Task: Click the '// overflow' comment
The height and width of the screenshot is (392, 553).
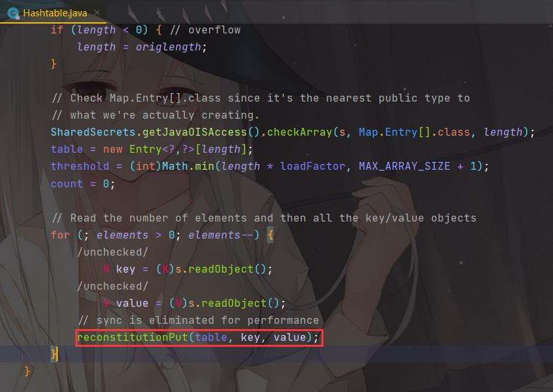Action: coord(205,30)
